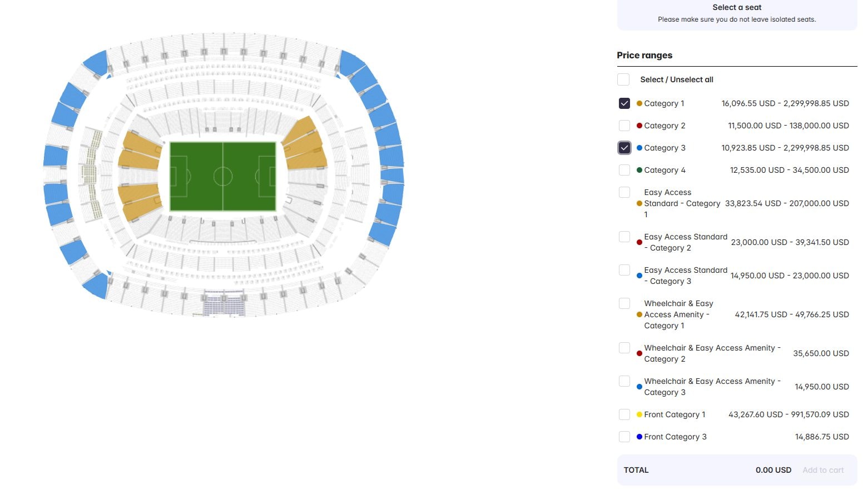Pick the topmost orange section right of the pitch
The height and width of the screenshot is (495, 868).
(x=300, y=129)
